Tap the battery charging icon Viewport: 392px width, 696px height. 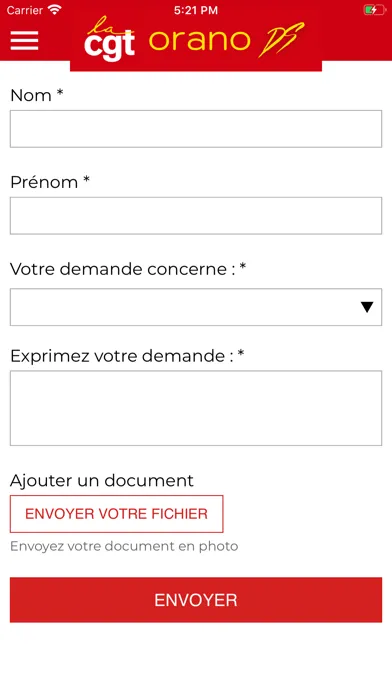(374, 10)
